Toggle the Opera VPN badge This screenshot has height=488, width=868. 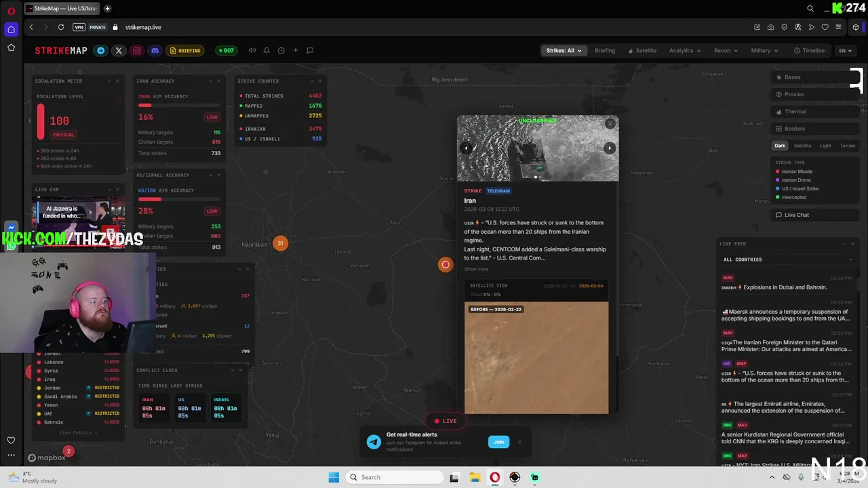[79, 27]
